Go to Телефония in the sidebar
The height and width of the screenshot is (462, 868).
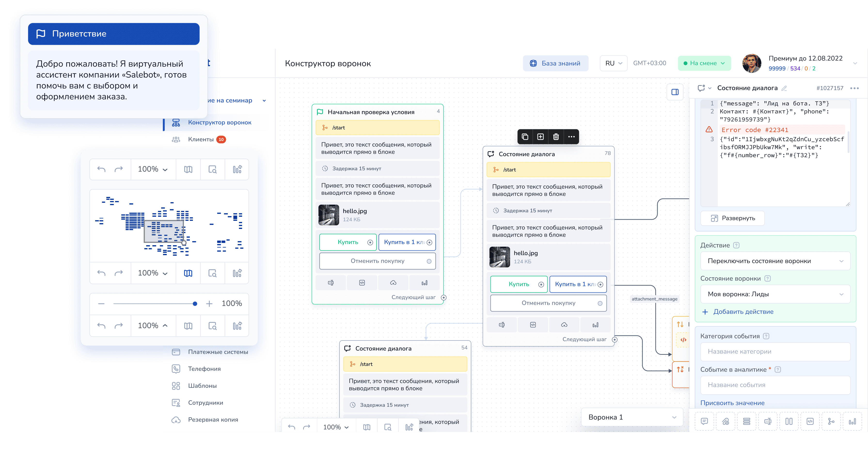[204, 369]
